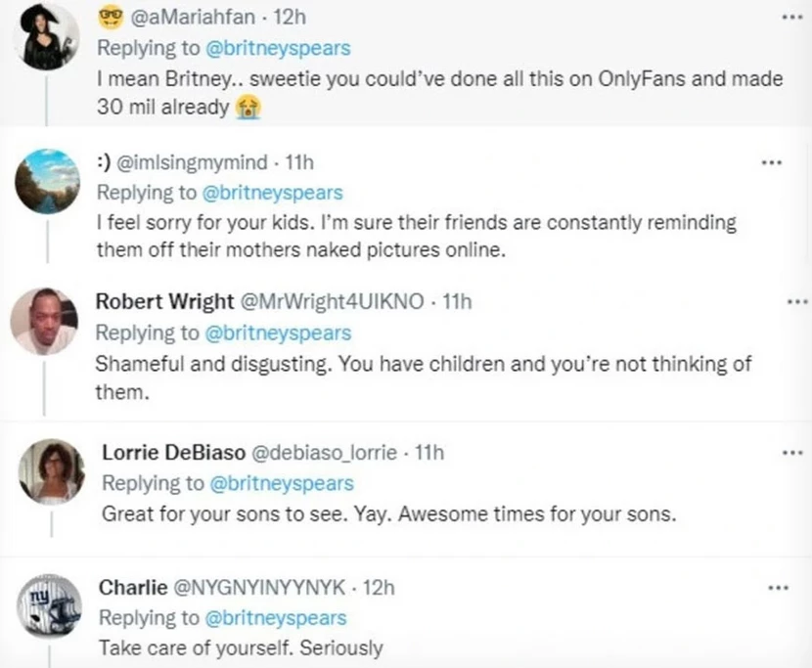Open the 11h timestamp on Lorrie DeBiaso's tweet
This screenshot has width=812, height=668.
(x=430, y=452)
